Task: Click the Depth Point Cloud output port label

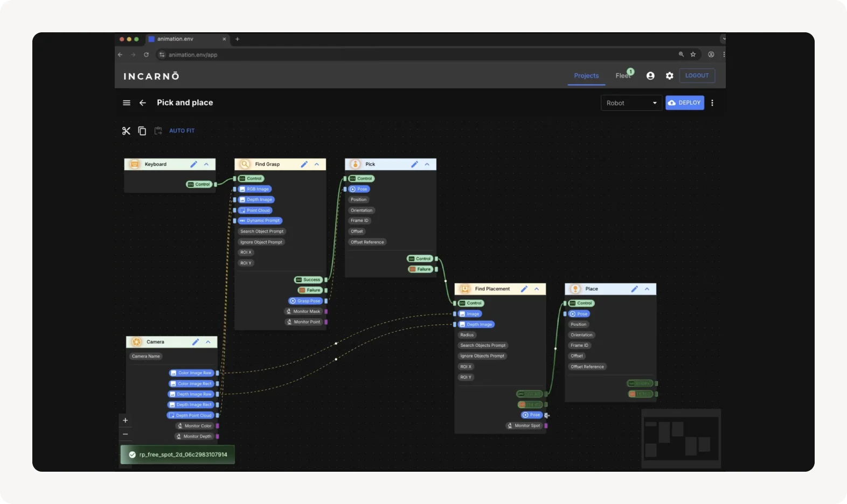Action: (191, 416)
